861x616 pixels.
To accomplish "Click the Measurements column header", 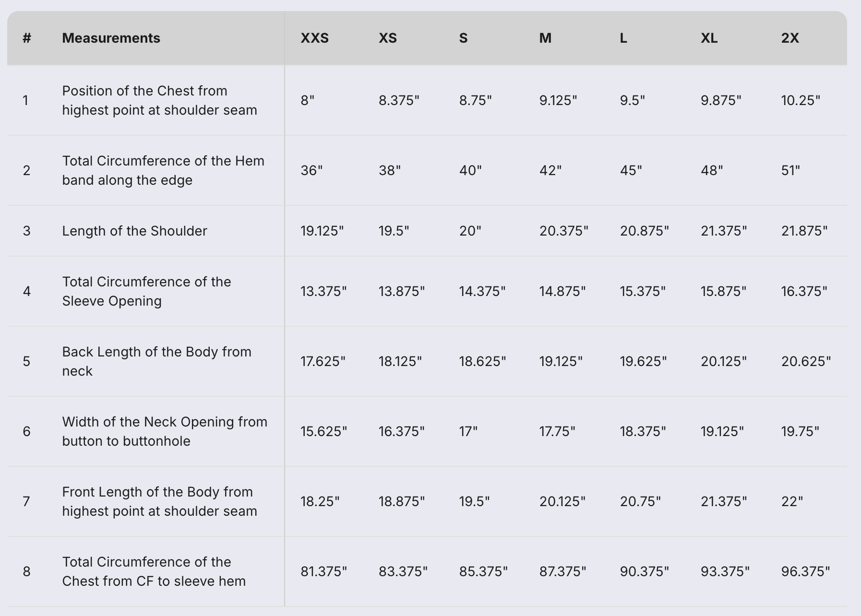I will coord(111,38).
